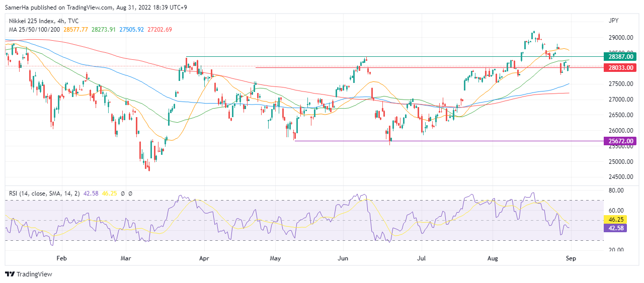Click the green 28387.00 price label
Screen dimensions: 644x283
pyautogui.click(x=621, y=57)
